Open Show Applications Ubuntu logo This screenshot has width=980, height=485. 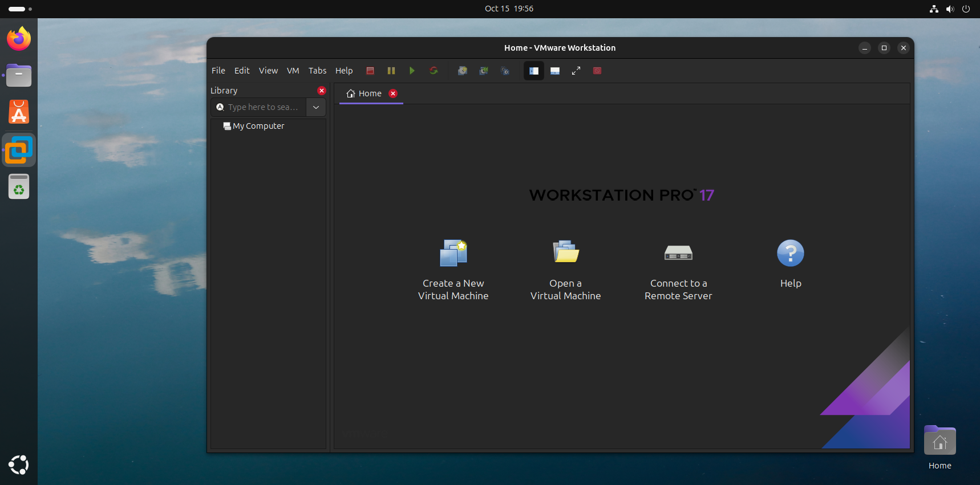point(19,465)
